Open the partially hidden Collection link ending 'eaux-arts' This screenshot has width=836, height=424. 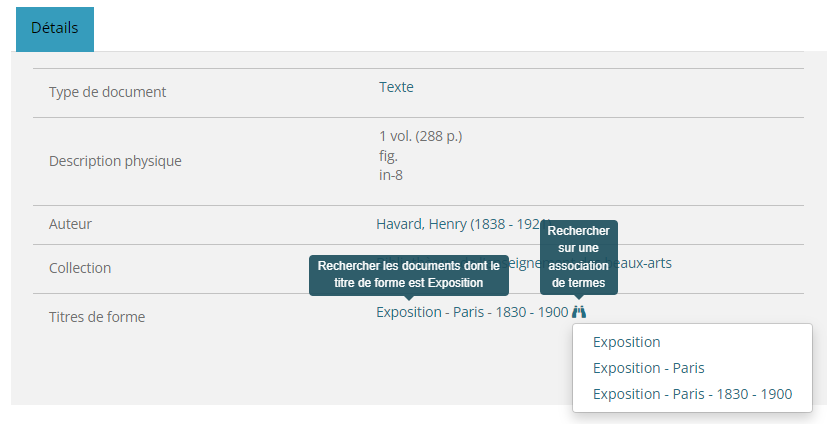(645, 263)
